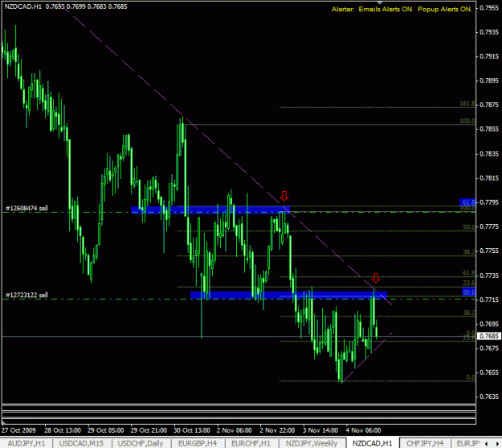Click the 0.7955 price scale label
Screen dimensions: 502x448
pyautogui.click(x=489, y=8)
